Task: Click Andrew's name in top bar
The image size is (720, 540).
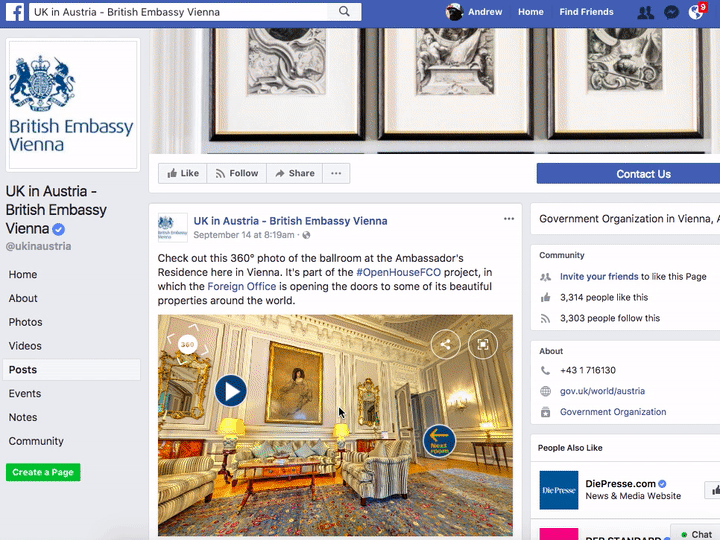Action: tap(485, 12)
